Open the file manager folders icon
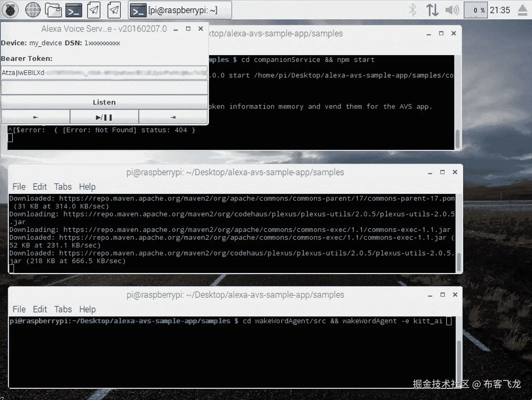Image resolution: width=532 pixels, height=400 pixels. click(x=53, y=10)
